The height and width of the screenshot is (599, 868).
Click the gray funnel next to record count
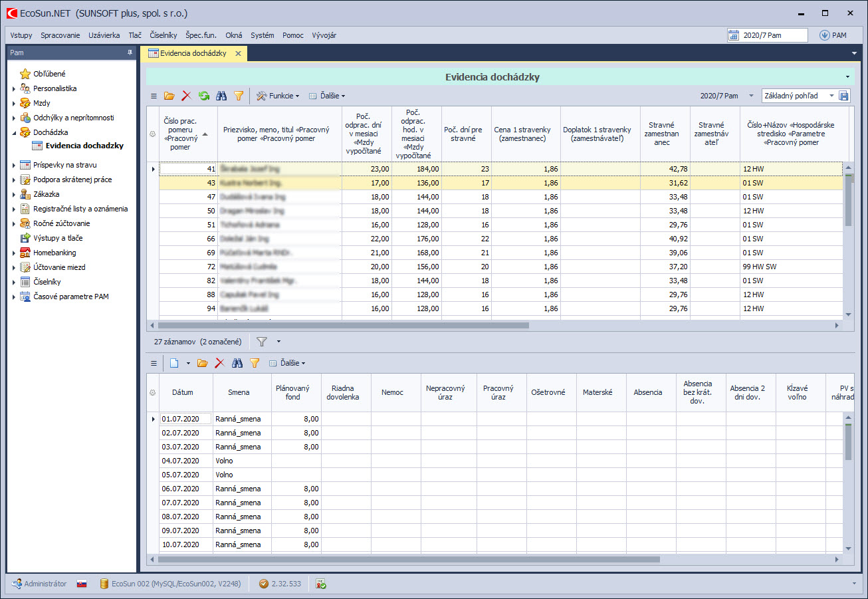point(262,342)
